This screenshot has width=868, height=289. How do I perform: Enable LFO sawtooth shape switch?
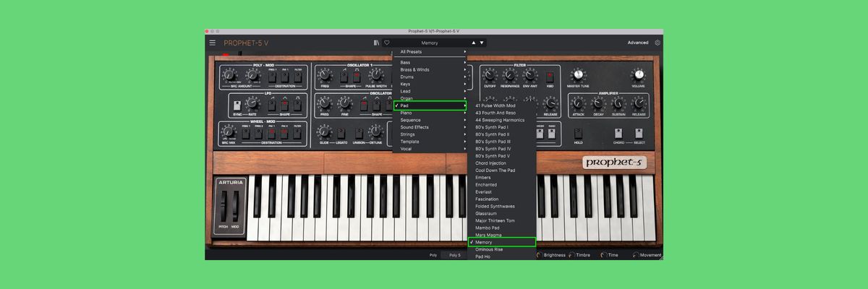pos(271,106)
